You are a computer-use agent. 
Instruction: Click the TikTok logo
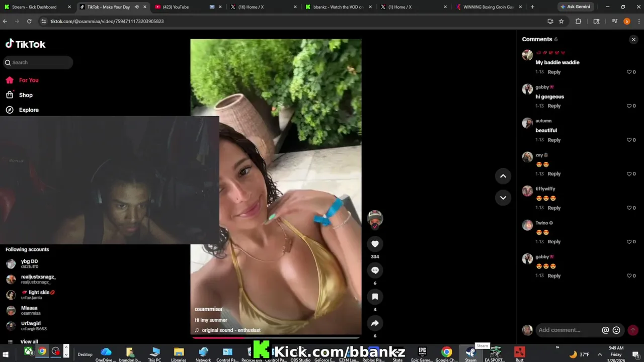pos(25,44)
